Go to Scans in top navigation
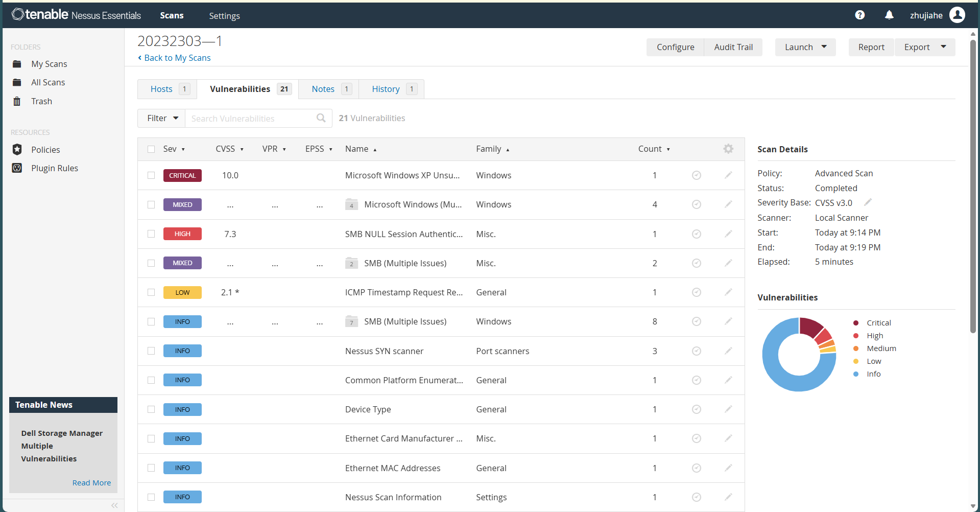The image size is (980, 512). click(x=172, y=16)
